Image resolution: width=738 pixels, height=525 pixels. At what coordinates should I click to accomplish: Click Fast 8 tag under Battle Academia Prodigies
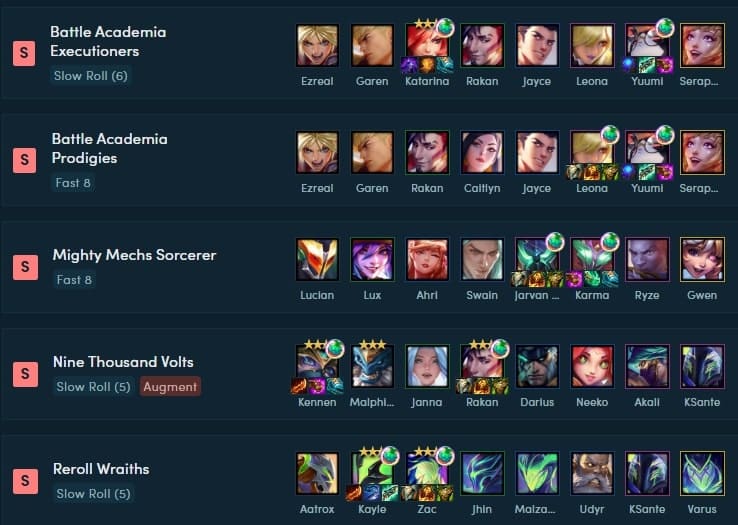pyautogui.click(x=73, y=183)
